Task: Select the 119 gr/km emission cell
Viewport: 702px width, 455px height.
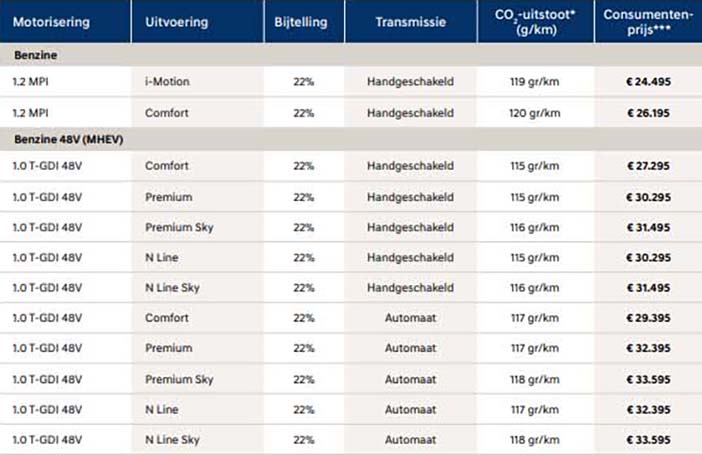Action: 536,82
